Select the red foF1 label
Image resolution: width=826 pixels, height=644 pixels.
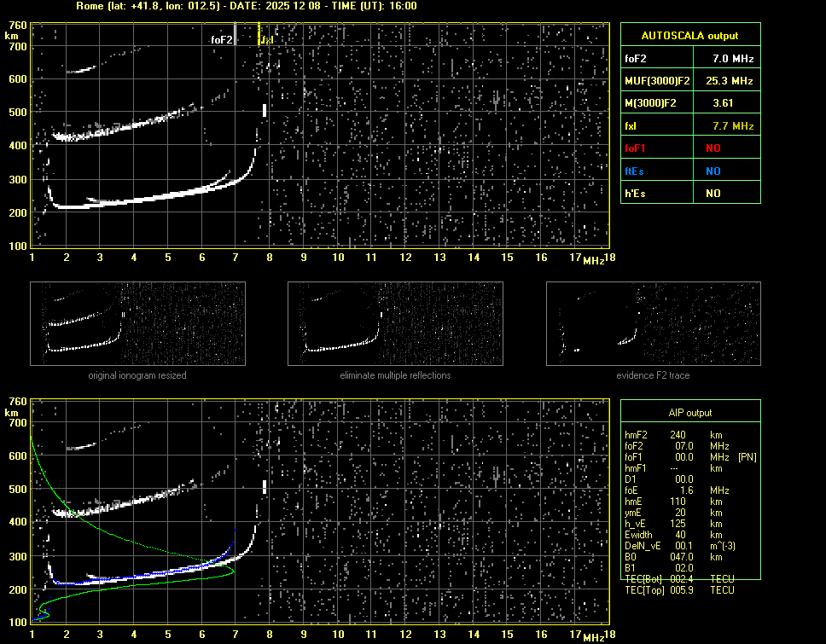[x=637, y=148]
